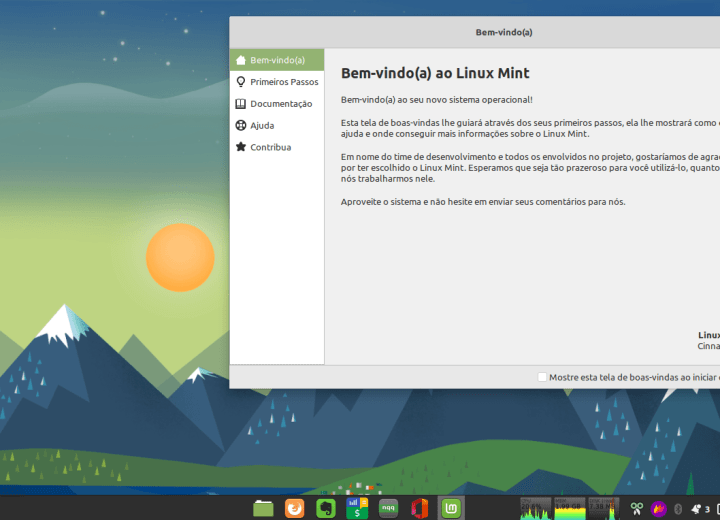Click the home icon beside Bem-vindo(a)
This screenshot has width=720, height=520.
click(241, 60)
